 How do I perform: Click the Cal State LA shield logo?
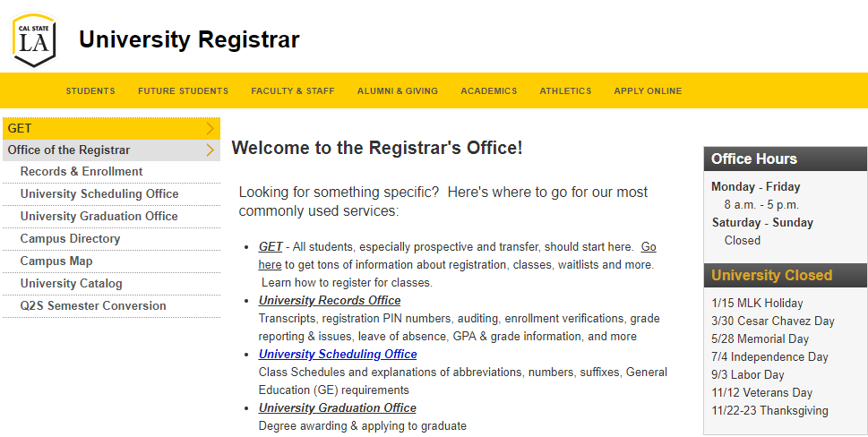pos(34,40)
